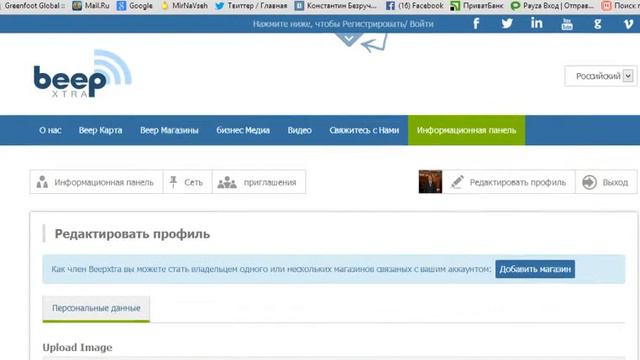Open the бизнес Медиа menu item

243,130
